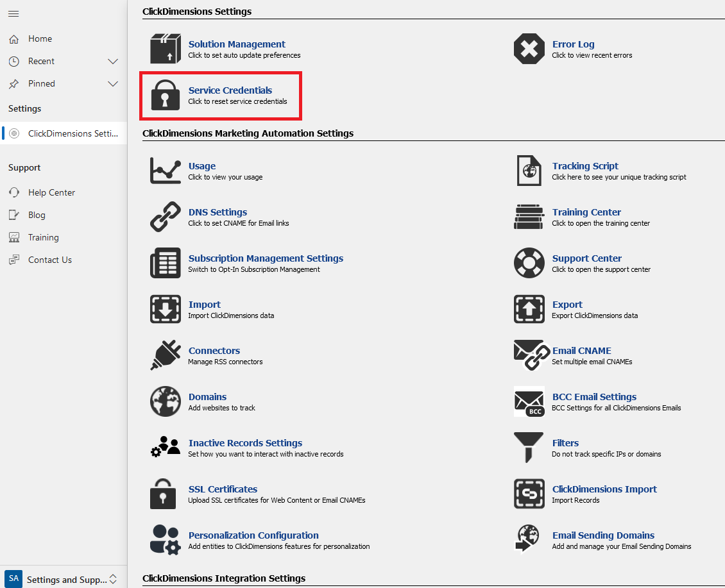This screenshot has height=588, width=725.
Task: Click the SSL Certificates lock icon
Action: point(163,494)
